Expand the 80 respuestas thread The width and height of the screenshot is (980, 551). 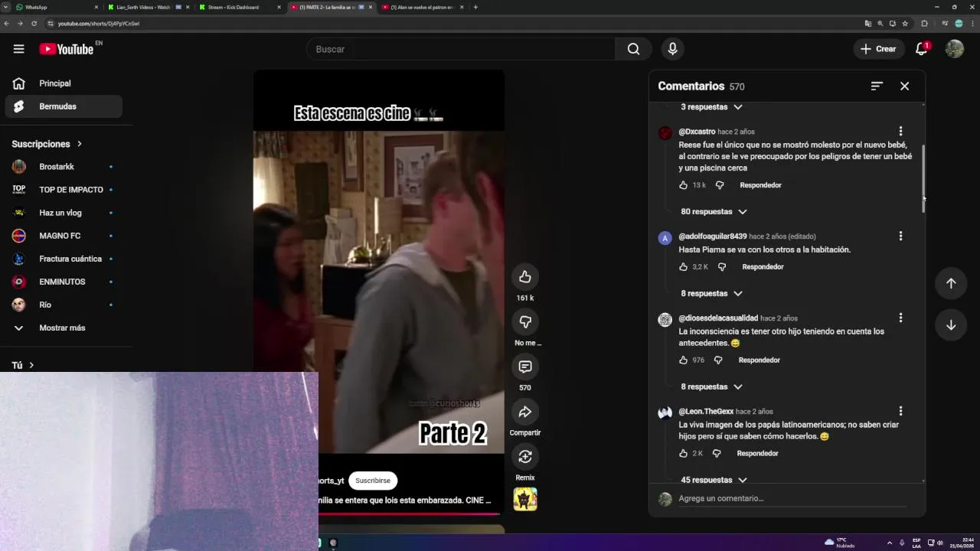pos(714,212)
